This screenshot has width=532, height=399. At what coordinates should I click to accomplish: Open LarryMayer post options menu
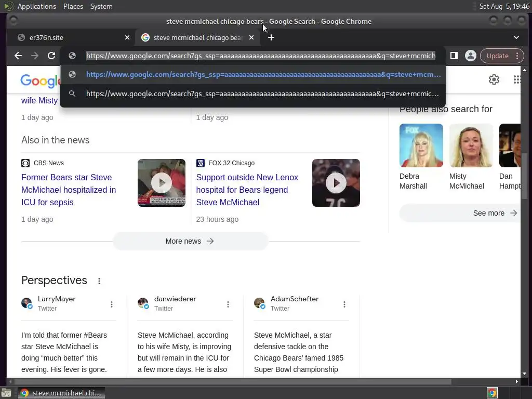tap(112, 304)
